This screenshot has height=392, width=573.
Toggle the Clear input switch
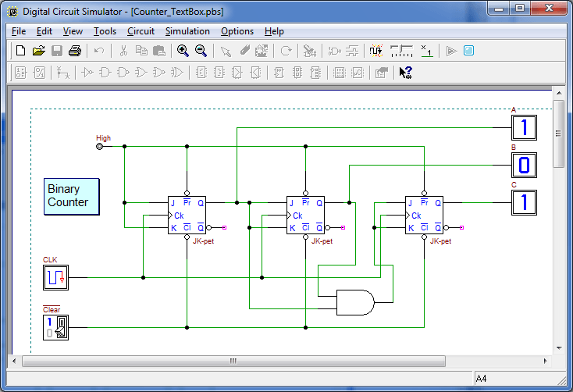(56, 326)
